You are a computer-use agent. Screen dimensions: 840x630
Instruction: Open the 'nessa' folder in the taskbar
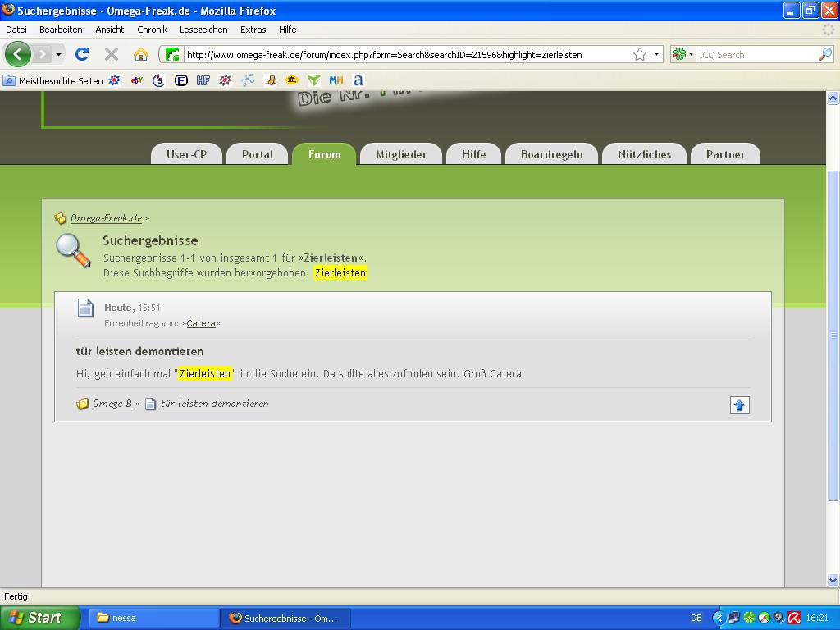(x=151, y=618)
